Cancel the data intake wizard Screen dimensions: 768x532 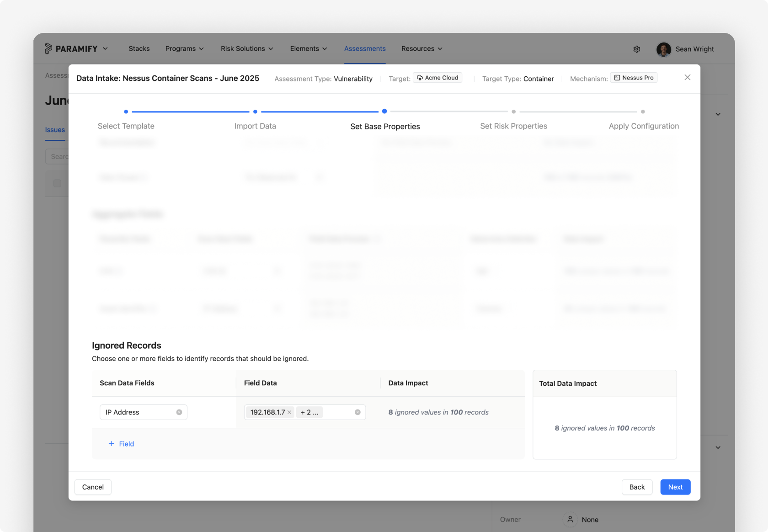pos(93,487)
